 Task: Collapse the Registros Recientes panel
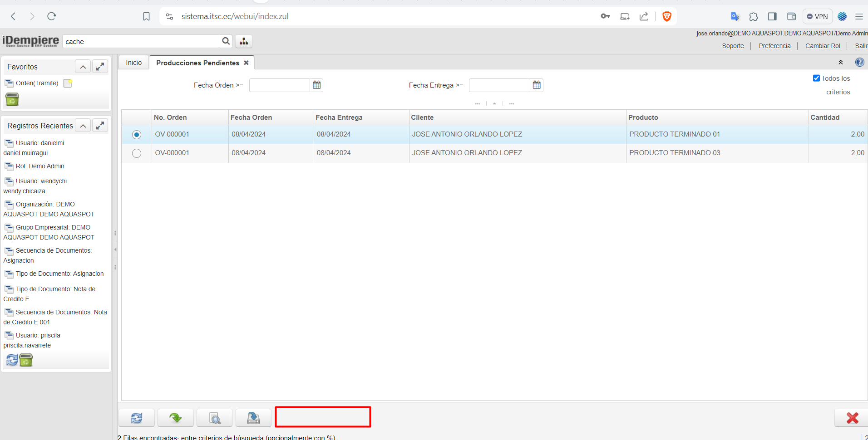83,126
